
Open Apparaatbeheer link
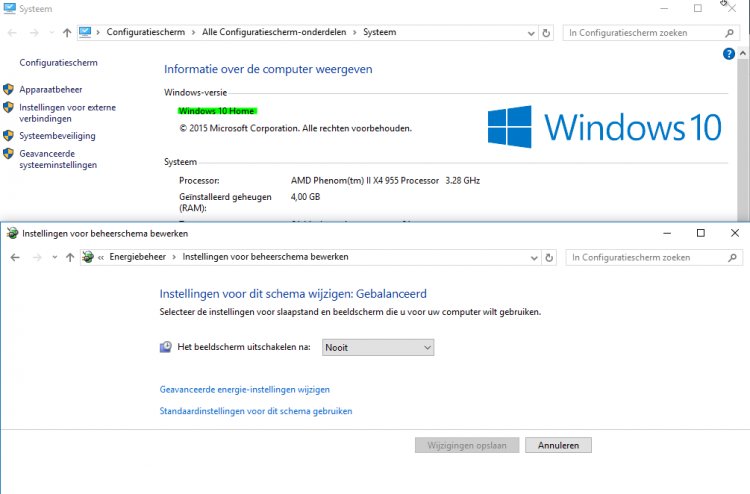coord(51,89)
